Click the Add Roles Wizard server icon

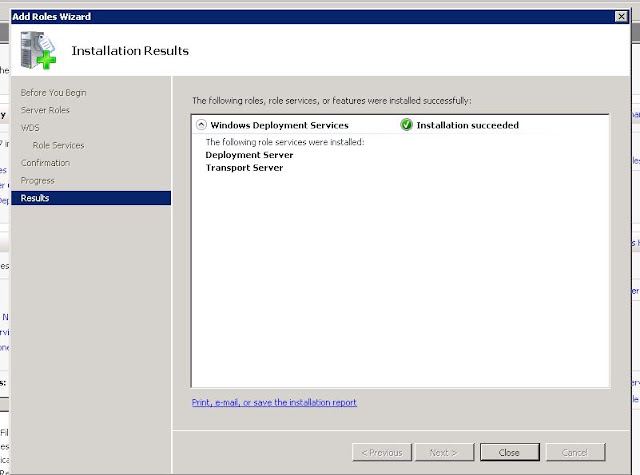pyautogui.click(x=38, y=50)
